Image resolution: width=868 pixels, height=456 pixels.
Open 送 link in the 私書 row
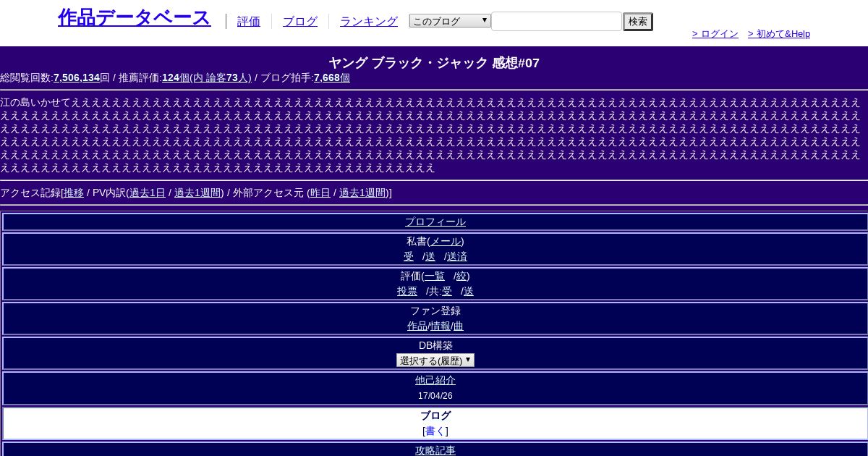(x=430, y=256)
